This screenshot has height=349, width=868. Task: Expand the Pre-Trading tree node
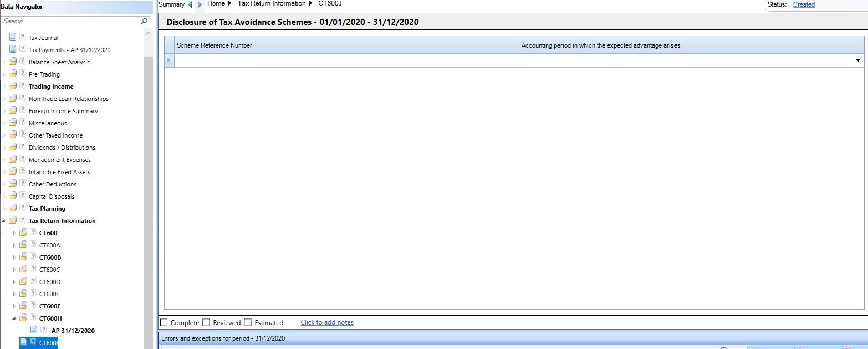[x=4, y=74]
